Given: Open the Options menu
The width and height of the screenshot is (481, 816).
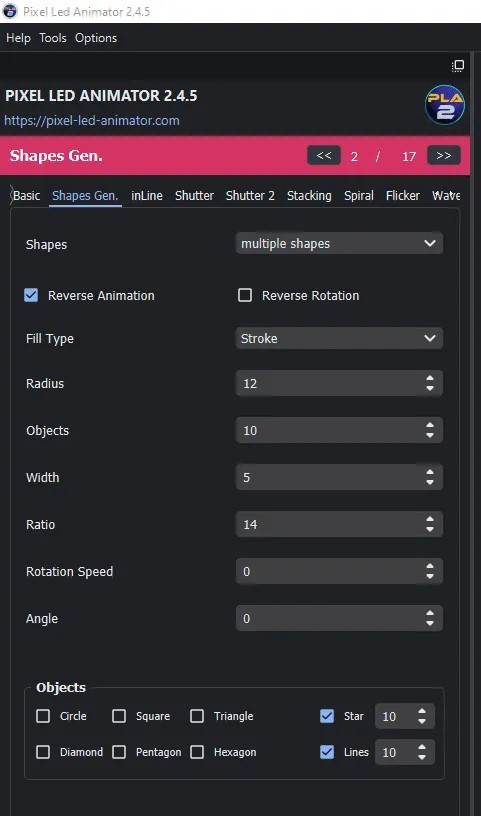Looking at the screenshot, I should (x=96, y=38).
